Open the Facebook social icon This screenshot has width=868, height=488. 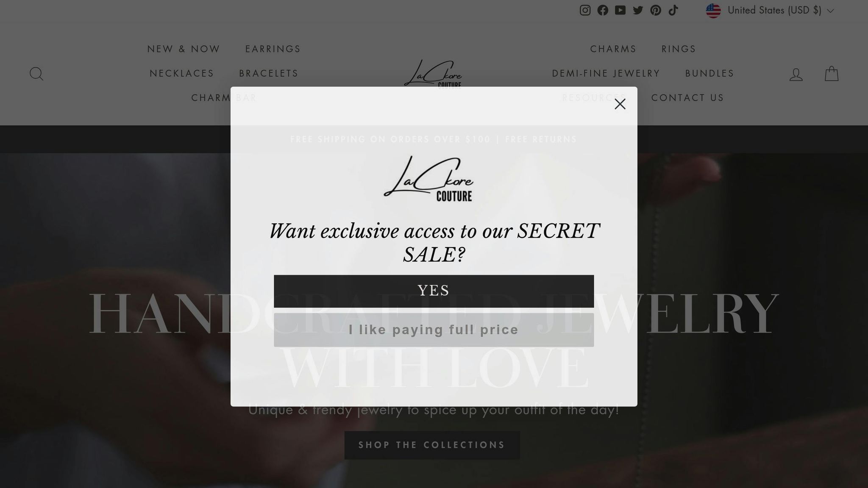[603, 10]
